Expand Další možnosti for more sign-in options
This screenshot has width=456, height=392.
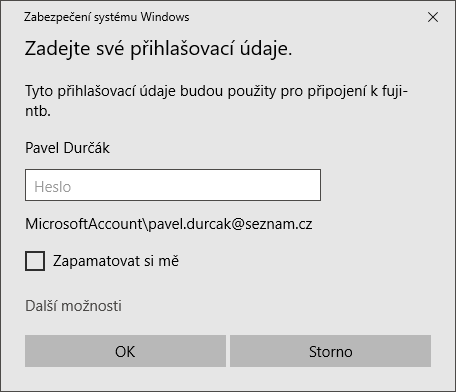(x=73, y=306)
